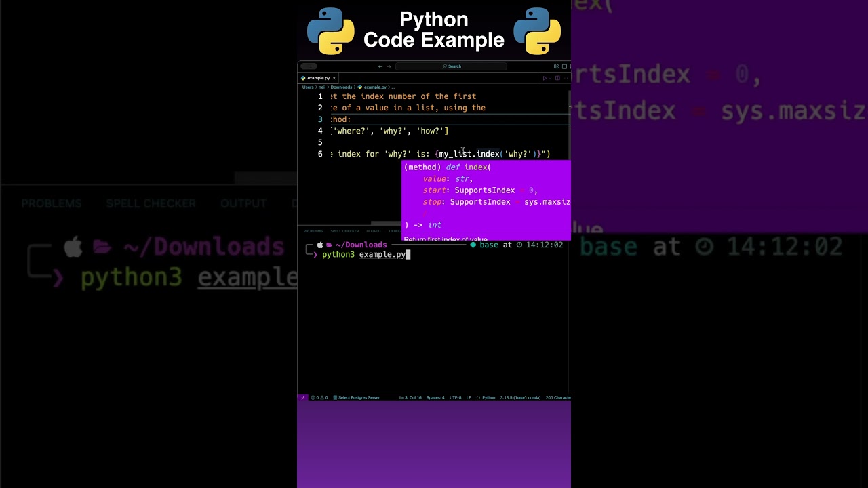Click the horizontal scrollbar under the editor
The width and height of the screenshot is (868, 488).
tap(387, 223)
